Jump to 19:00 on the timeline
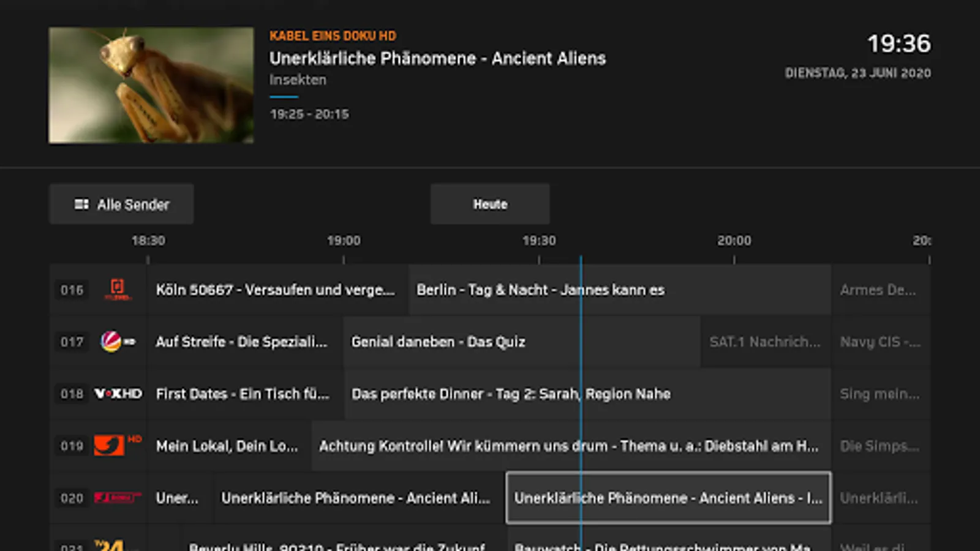The width and height of the screenshot is (980, 551). pyautogui.click(x=344, y=241)
